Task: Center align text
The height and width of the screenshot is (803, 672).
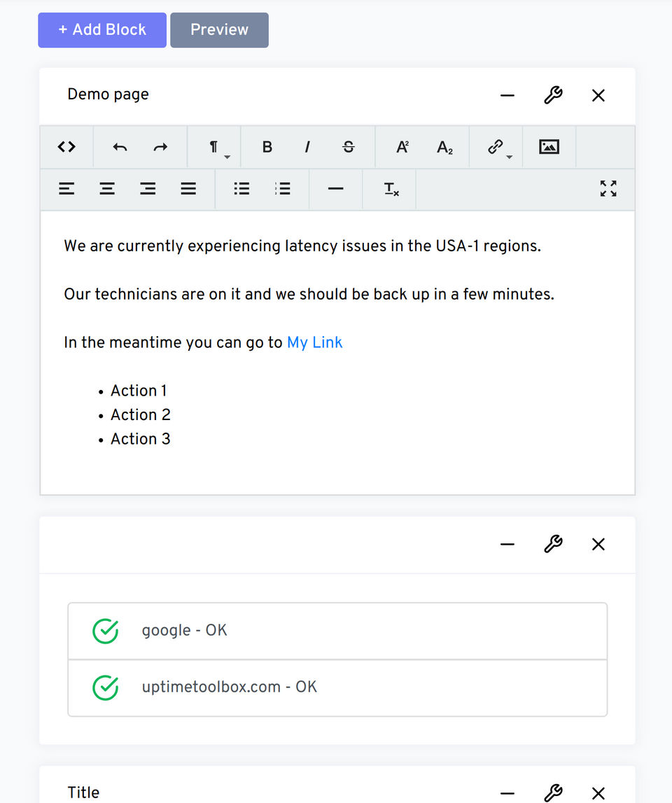Action: click(107, 189)
